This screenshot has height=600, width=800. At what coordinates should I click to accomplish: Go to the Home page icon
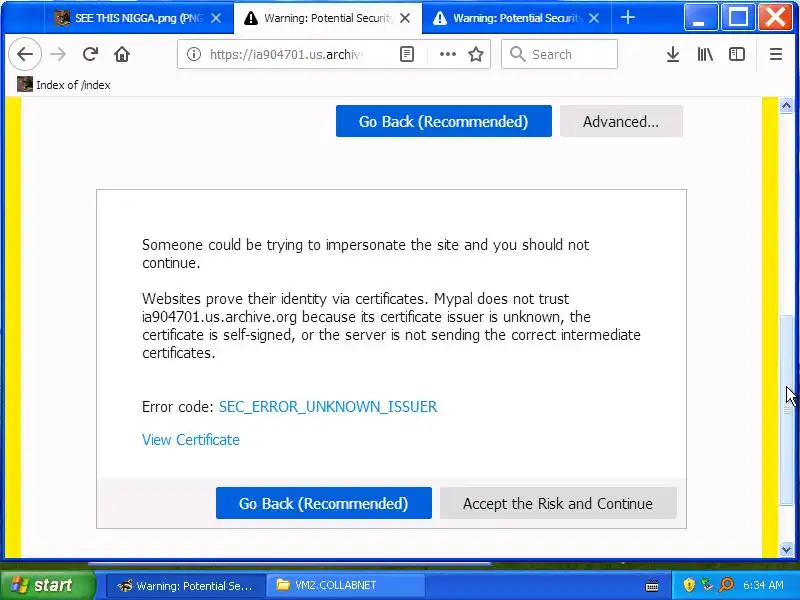click(122, 54)
